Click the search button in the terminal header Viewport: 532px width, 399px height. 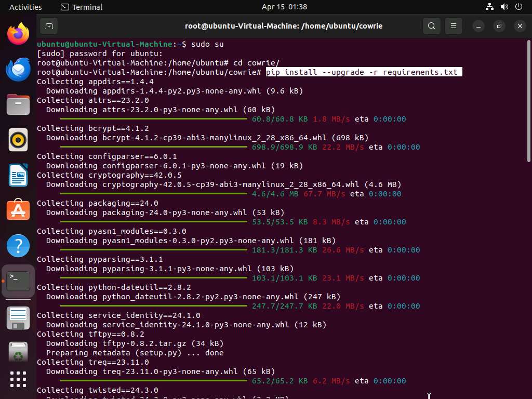point(431,26)
